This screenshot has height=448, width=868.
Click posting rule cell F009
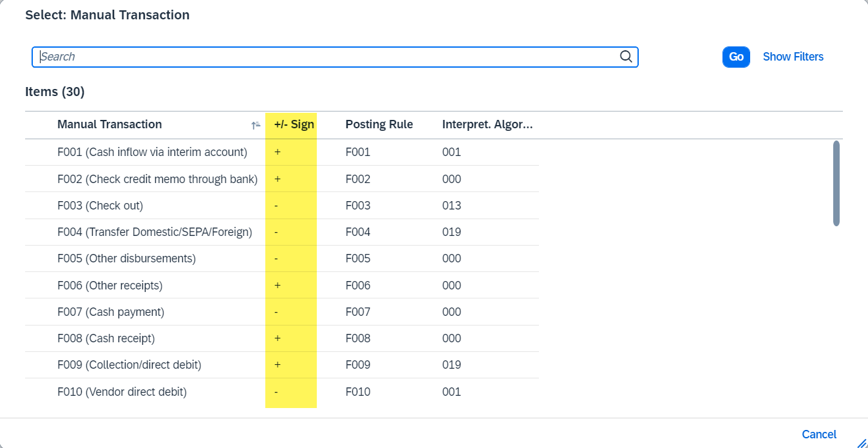[358, 365]
